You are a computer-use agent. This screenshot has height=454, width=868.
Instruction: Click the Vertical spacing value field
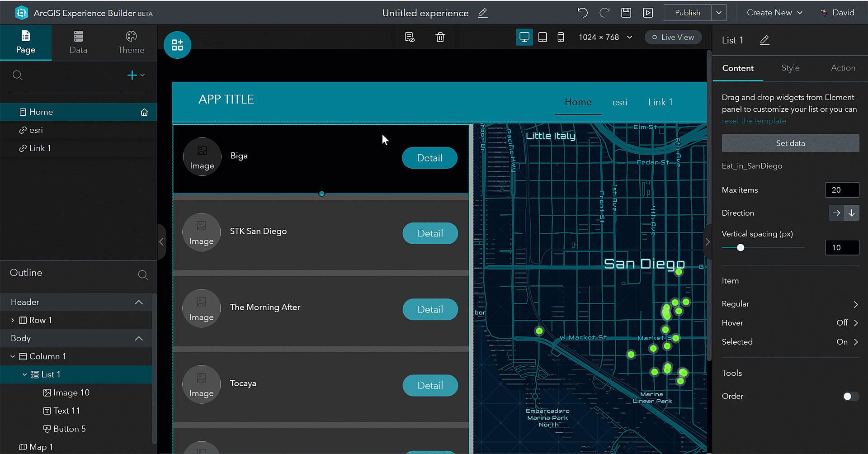[x=842, y=248]
